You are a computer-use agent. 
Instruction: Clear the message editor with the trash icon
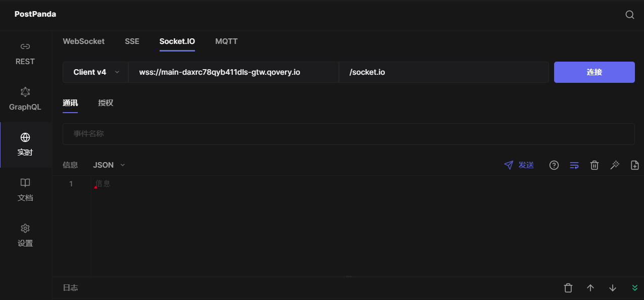click(594, 165)
